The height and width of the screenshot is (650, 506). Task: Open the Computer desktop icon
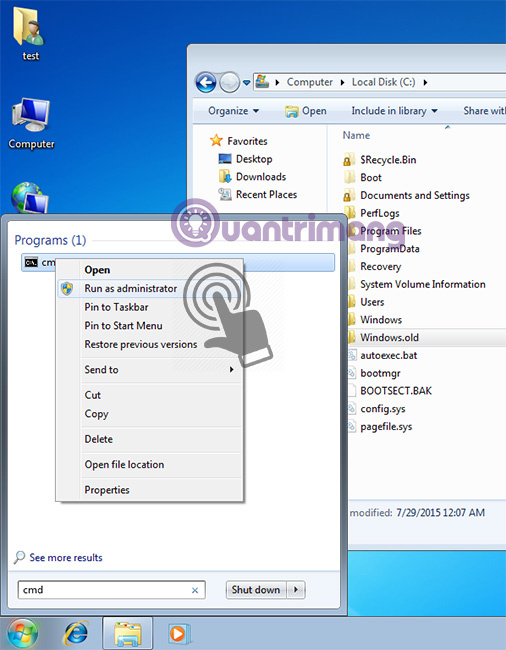(x=31, y=124)
